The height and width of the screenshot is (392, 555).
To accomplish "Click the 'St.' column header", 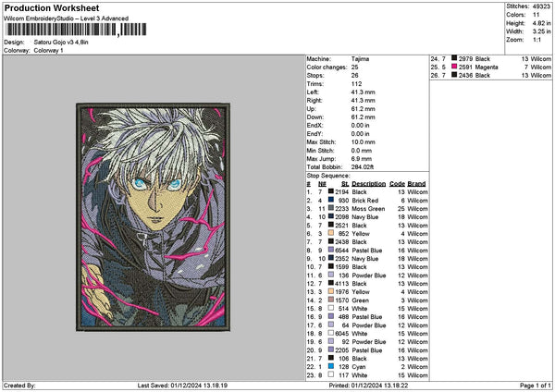I will coord(345,184).
